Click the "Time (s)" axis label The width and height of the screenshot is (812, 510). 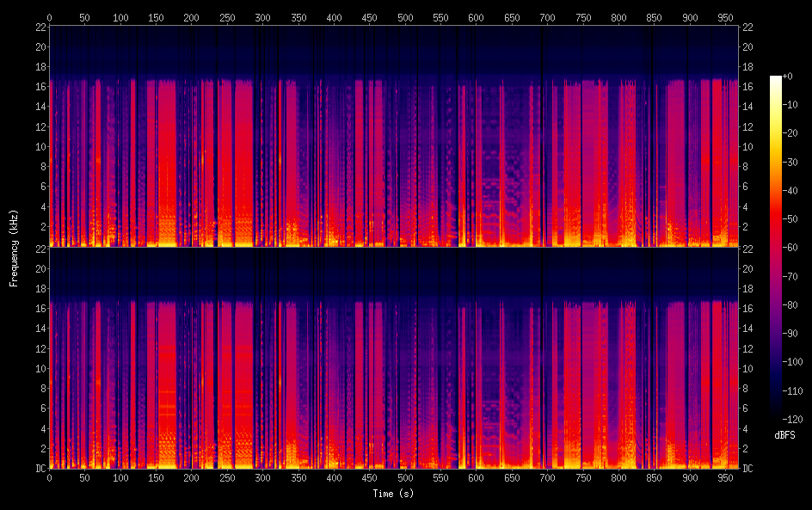click(392, 494)
